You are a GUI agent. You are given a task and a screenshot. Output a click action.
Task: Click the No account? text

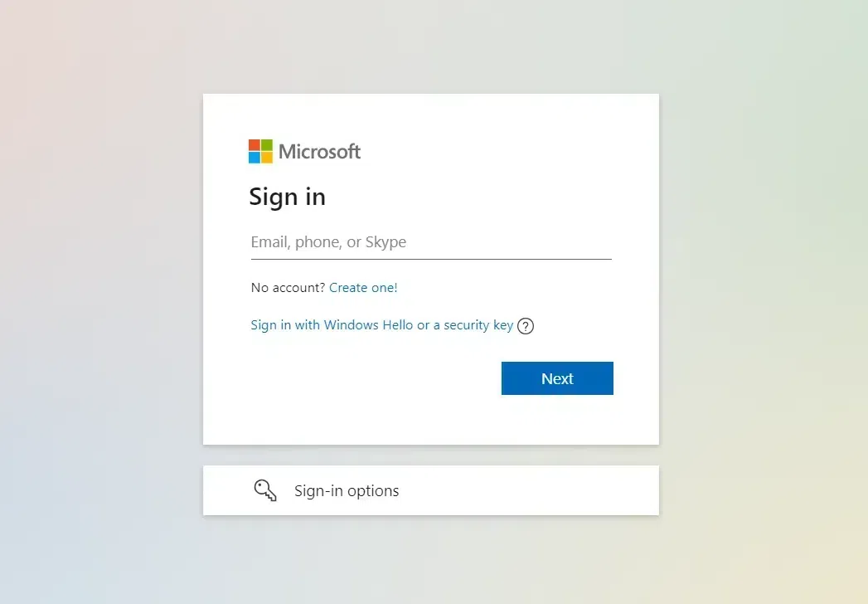click(288, 288)
